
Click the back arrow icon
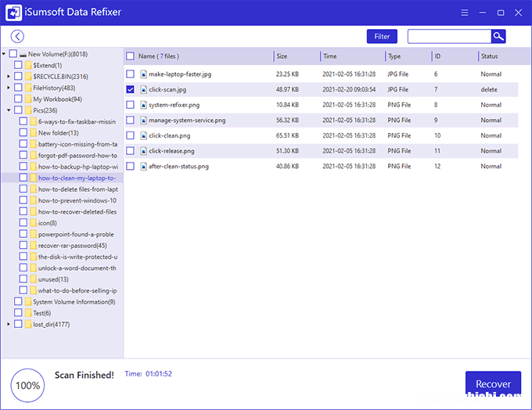tap(17, 36)
